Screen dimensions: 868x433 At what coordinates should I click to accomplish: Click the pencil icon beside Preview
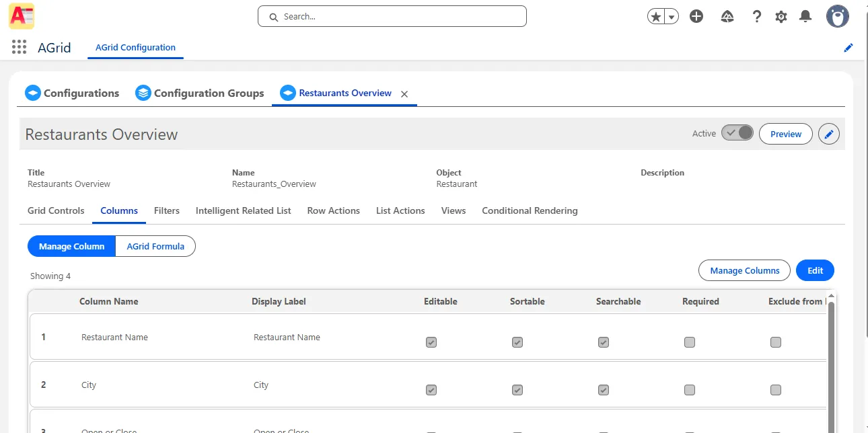829,134
